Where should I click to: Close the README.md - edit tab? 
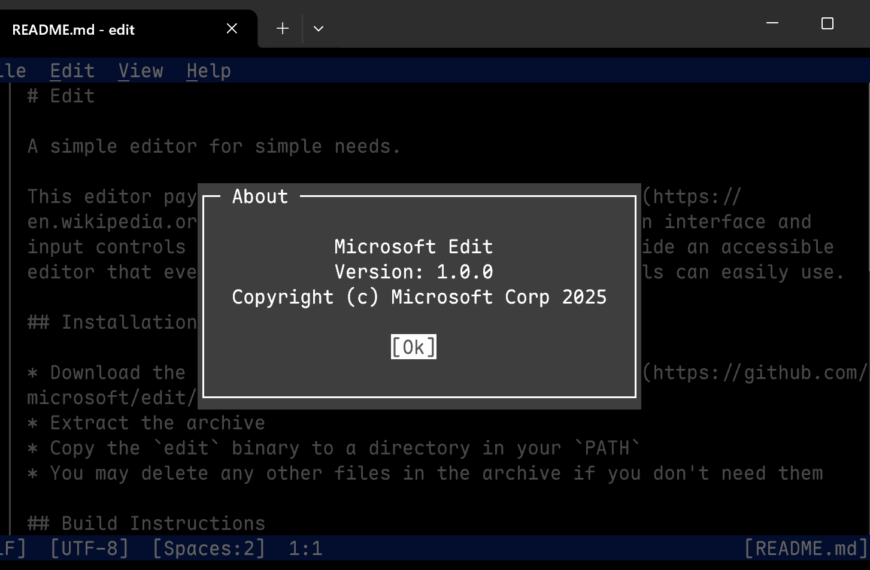click(x=232, y=28)
